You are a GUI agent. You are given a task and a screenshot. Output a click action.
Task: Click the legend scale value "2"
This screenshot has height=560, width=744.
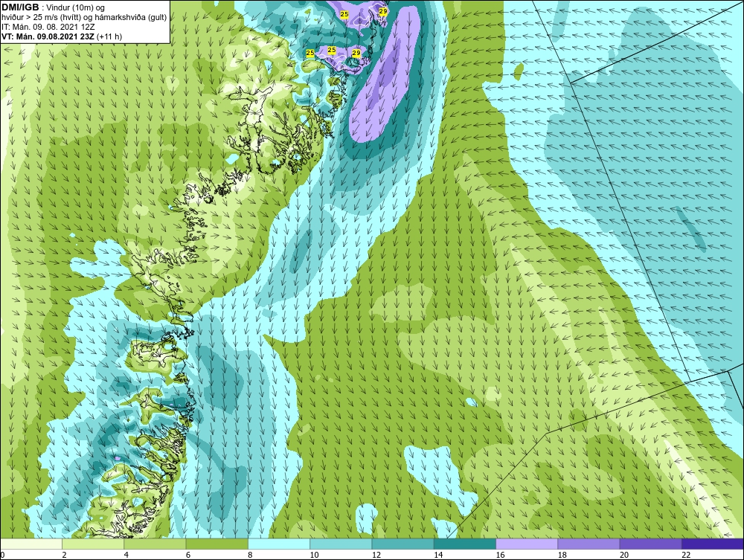[64, 555]
